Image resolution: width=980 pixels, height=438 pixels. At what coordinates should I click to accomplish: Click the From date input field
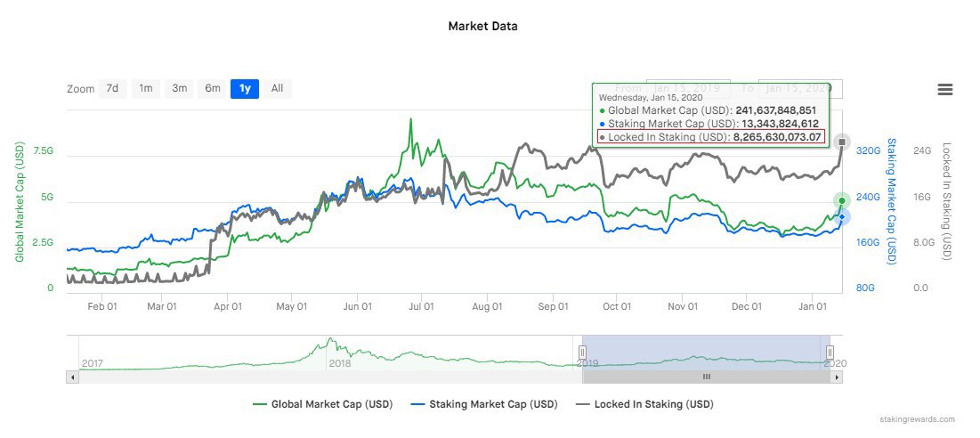(688, 89)
